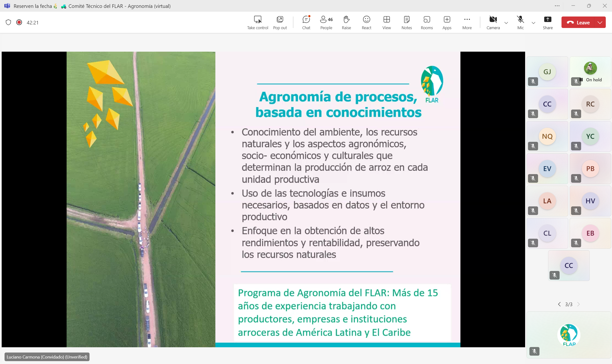Select the PB participant tile
Image resolution: width=612 pixels, height=364 pixels.
(590, 169)
